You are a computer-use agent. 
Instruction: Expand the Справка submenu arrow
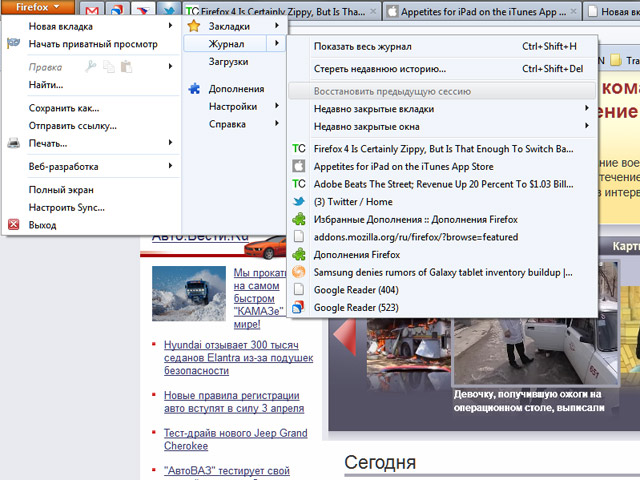coord(277,124)
